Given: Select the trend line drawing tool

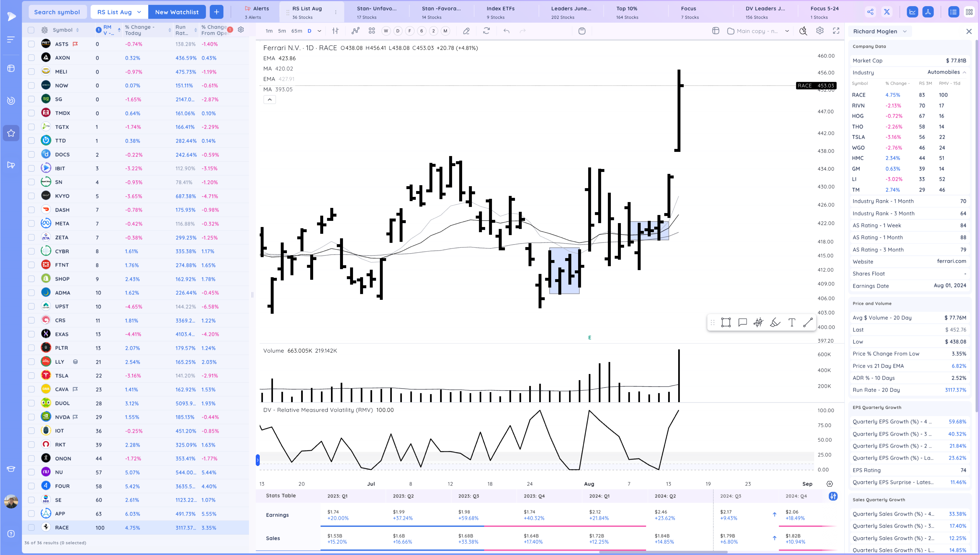Looking at the screenshot, I should 808,323.
